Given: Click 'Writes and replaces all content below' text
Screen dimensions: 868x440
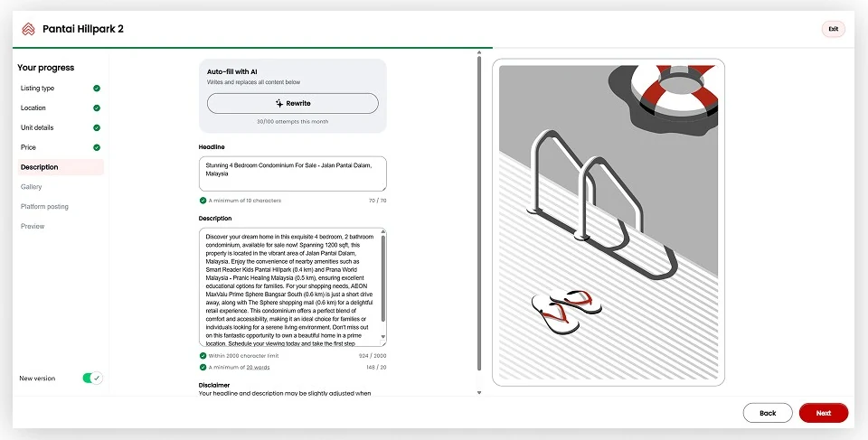Looking at the screenshot, I should click(x=253, y=82).
